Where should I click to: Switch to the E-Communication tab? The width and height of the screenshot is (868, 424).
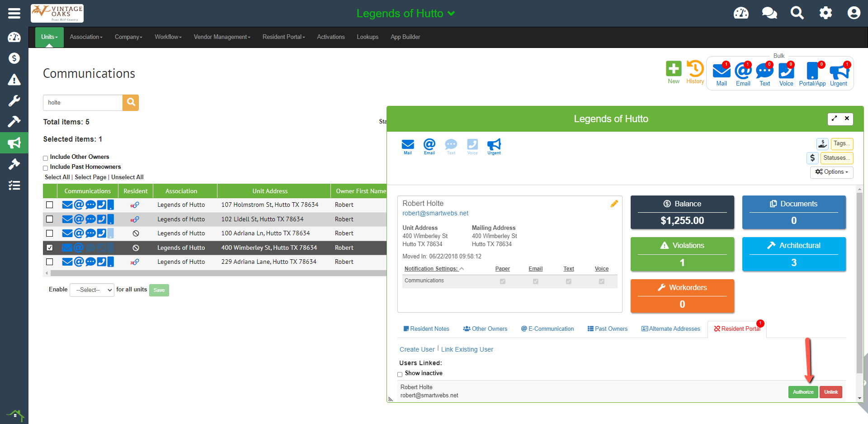[547, 329]
